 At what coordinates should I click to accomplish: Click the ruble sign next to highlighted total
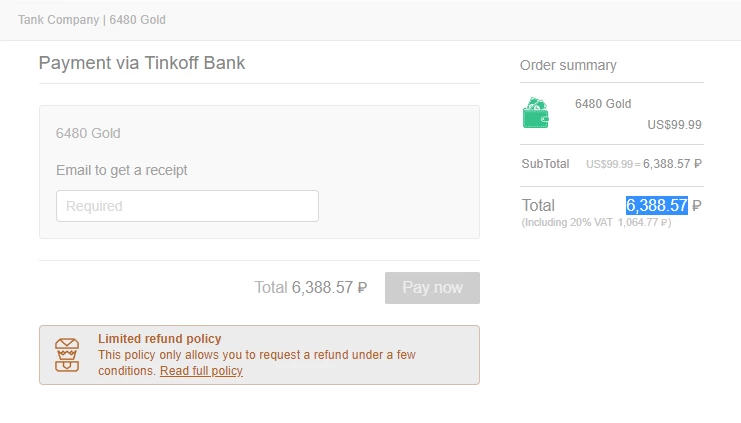(x=696, y=206)
